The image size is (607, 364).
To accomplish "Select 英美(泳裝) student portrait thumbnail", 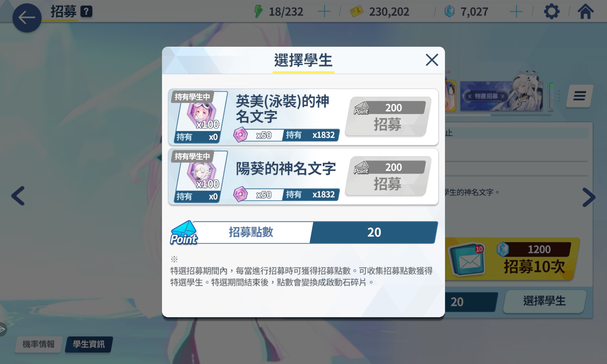I will tap(200, 117).
